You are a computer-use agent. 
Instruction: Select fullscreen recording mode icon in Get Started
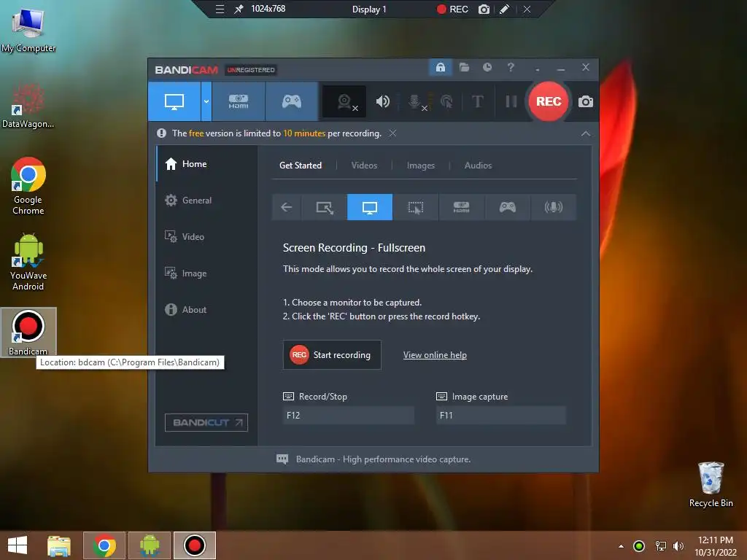tap(370, 207)
